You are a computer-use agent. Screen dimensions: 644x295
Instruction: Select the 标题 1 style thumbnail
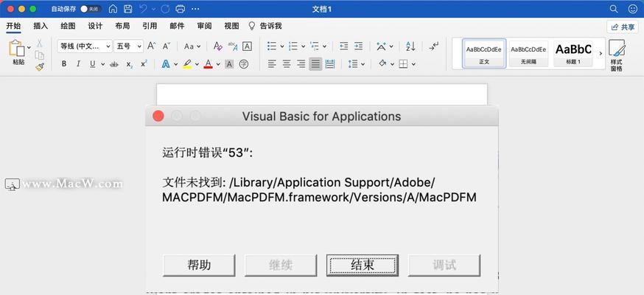[573, 53]
